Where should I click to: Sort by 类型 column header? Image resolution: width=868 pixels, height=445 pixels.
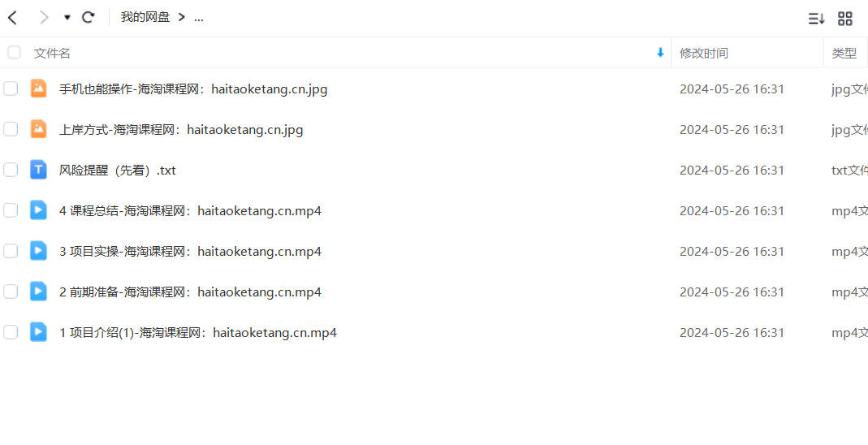point(844,53)
